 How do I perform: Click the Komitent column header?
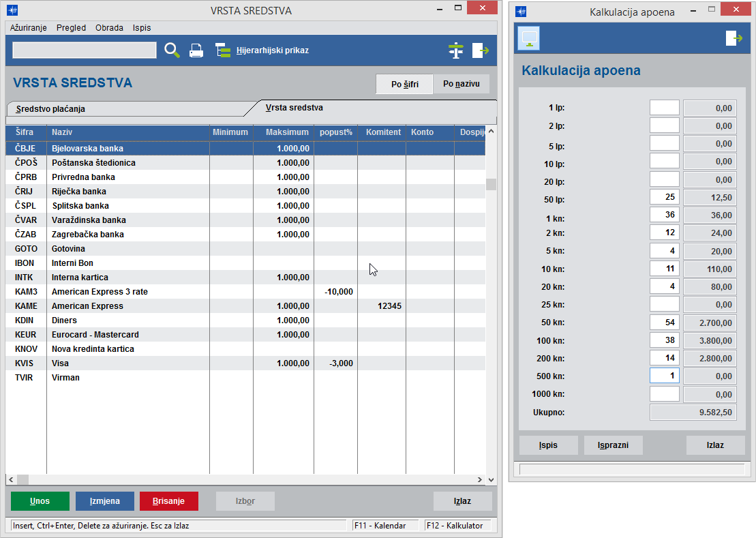[x=382, y=132]
